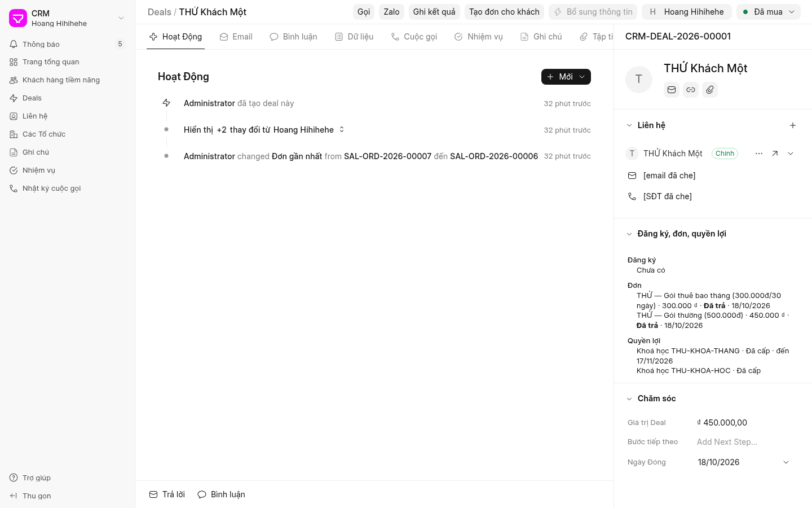Open Deals in the sidebar

click(x=67, y=98)
